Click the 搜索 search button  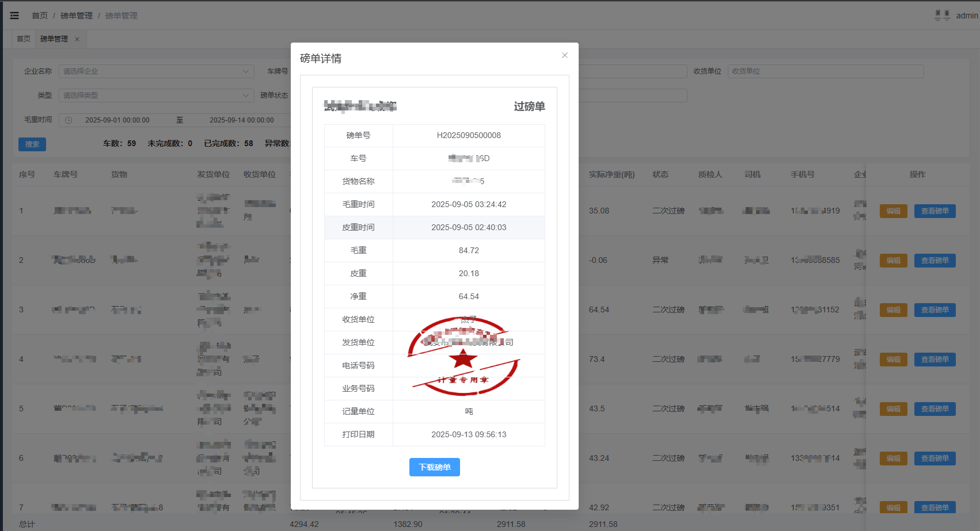(32, 144)
